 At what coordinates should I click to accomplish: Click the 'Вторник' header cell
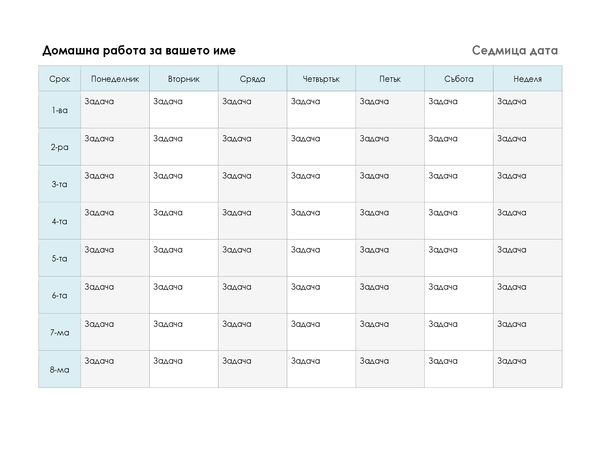(x=184, y=78)
